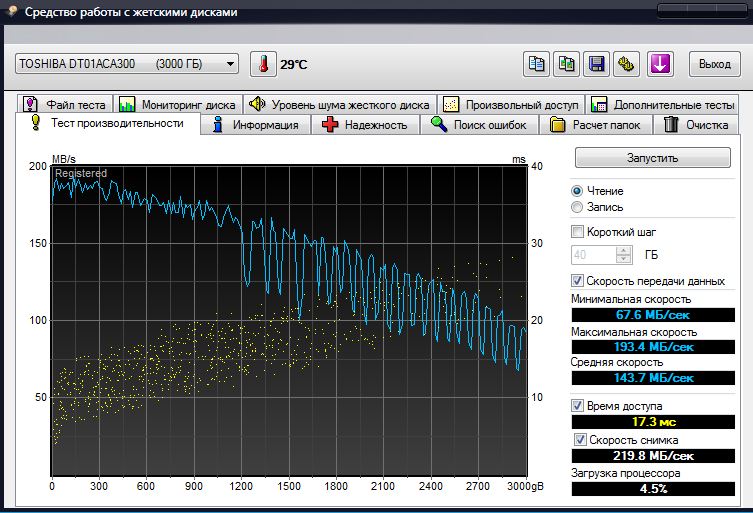The image size is (753, 513).
Task: Uncheck the Скорость снимка checkbox
Action: (581, 440)
